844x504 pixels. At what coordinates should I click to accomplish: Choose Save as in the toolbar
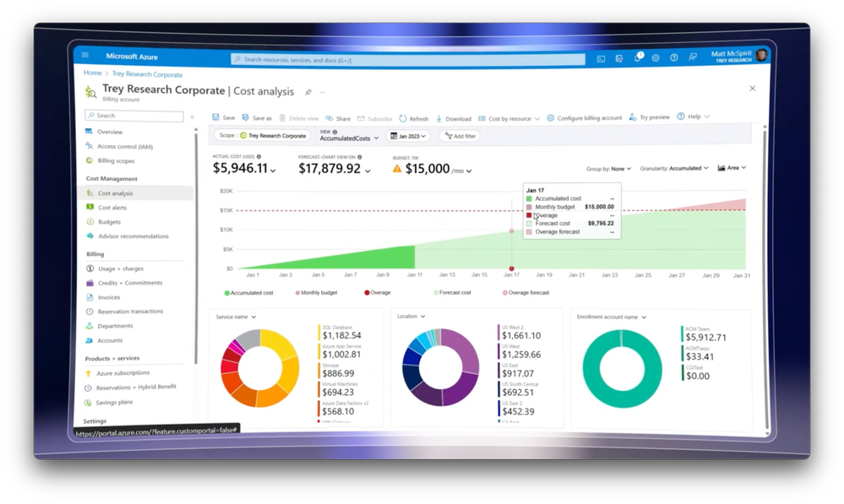click(257, 118)
